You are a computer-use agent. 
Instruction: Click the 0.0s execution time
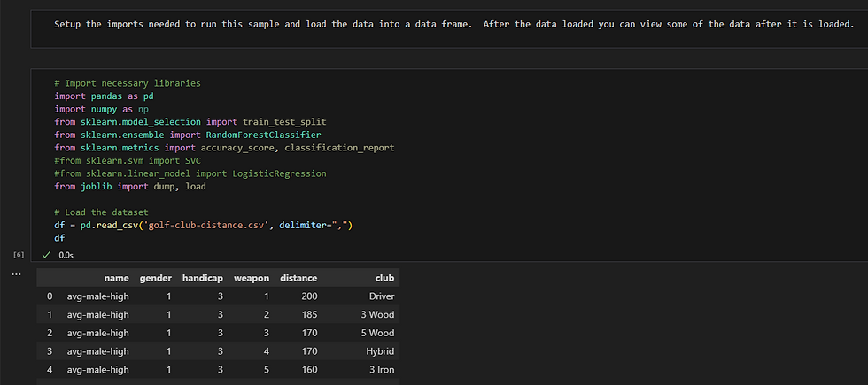click(66, 255)
